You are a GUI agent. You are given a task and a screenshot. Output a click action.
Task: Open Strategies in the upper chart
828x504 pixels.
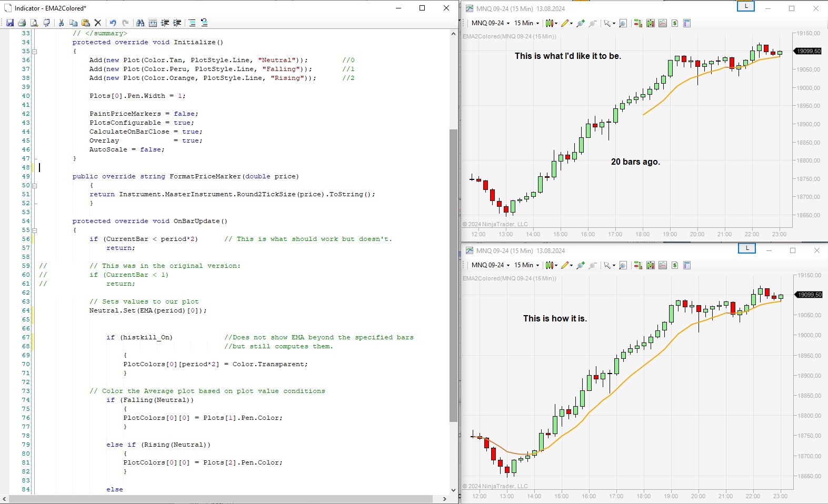(675, 23)
